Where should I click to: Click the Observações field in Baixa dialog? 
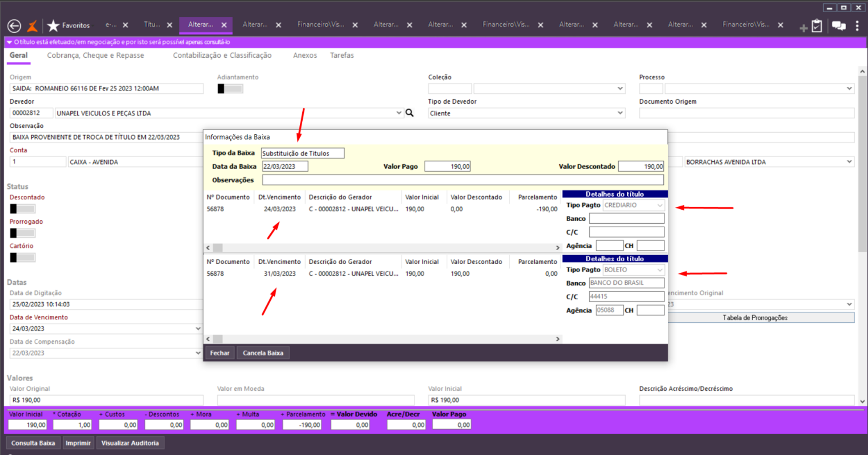pos(463,180)
